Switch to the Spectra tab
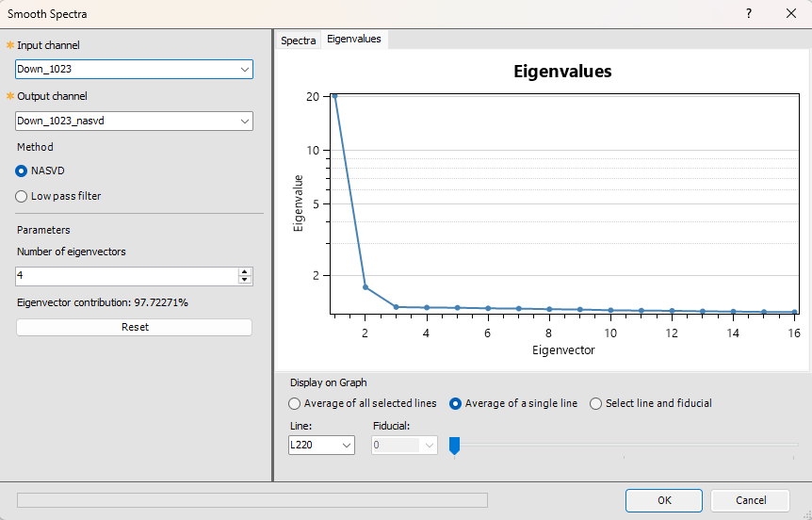Viewport: 812px width, 520px height. (x=299, y=40)
